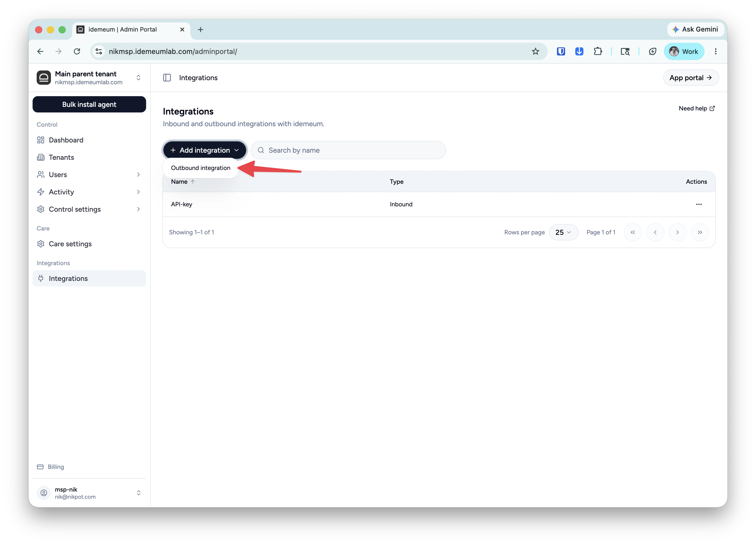
Task: Click the Need help link
Action: (x=697, y=108)
